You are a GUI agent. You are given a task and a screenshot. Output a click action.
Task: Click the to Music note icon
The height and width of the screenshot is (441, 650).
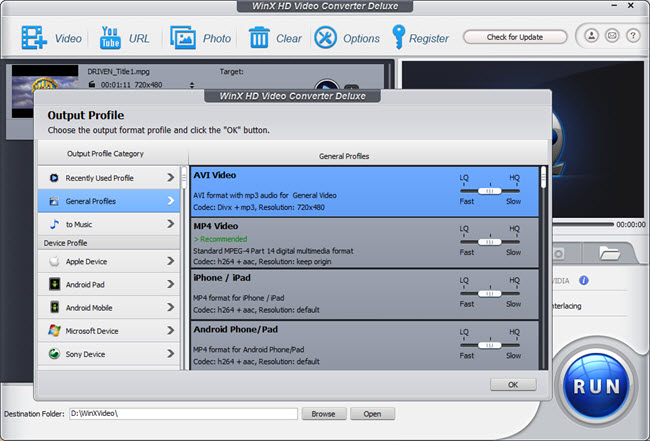coord(54,224)
